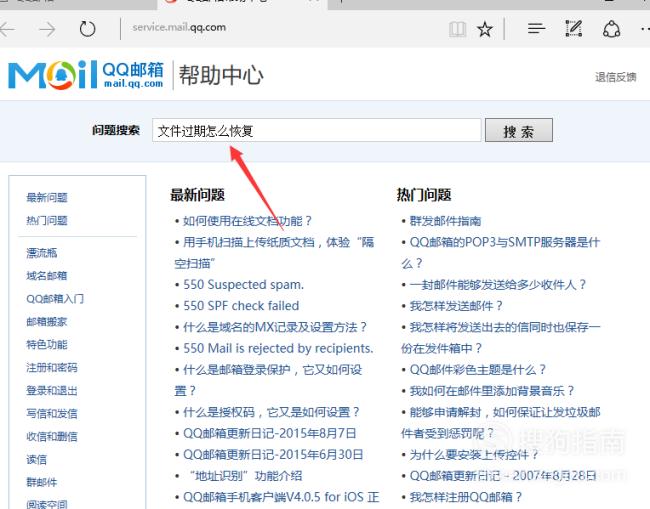Open 邮箱搬家 sidebar category

tap(47, 322)
